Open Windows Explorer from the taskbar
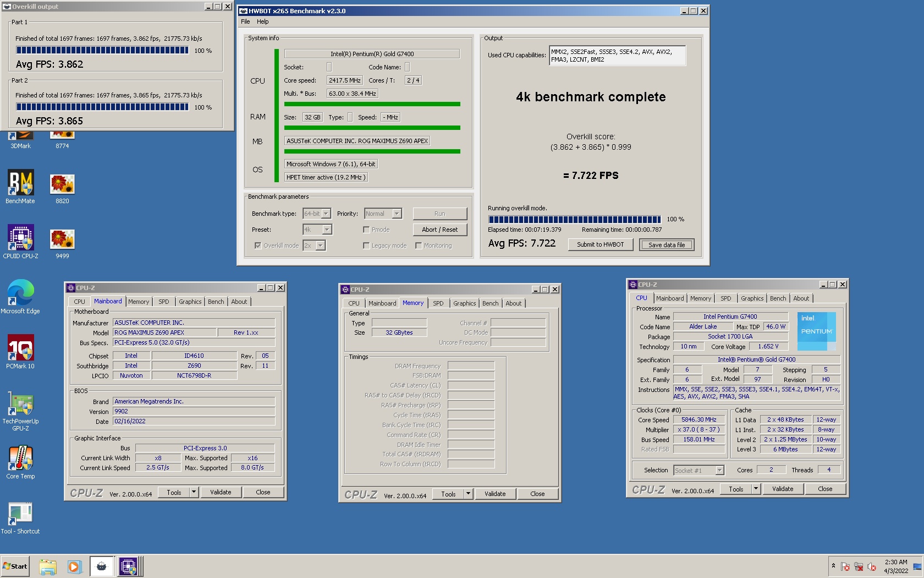The image size is (924, 578). (x=48, y=566)
